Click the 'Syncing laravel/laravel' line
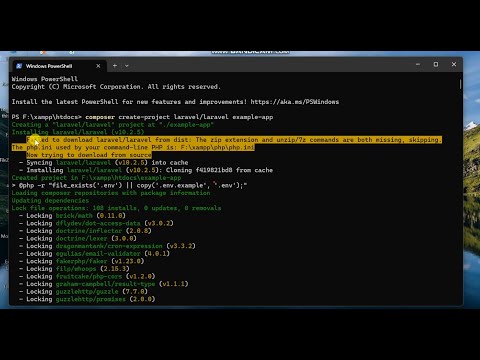Viewport: 480px width, 360px height. [x=104, y=163]
